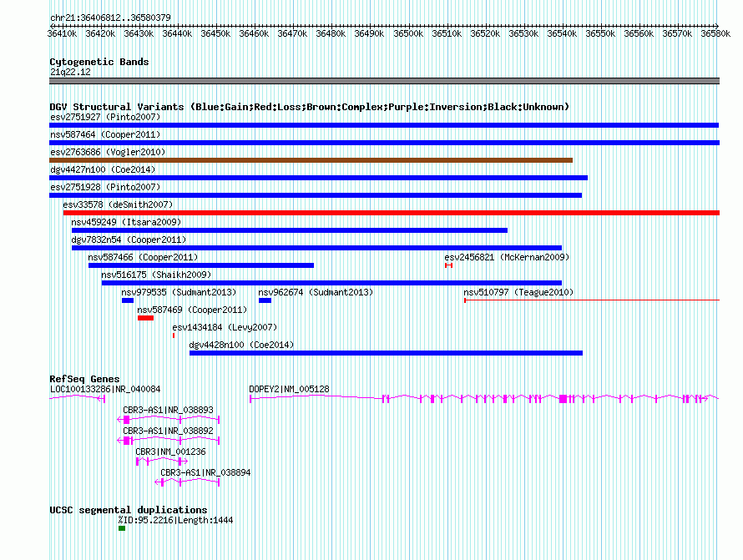Click the chr21:36406812..36580379 region label
This screenshot has height=560, width=743.
pyautogui.click(x=110, y=18)
